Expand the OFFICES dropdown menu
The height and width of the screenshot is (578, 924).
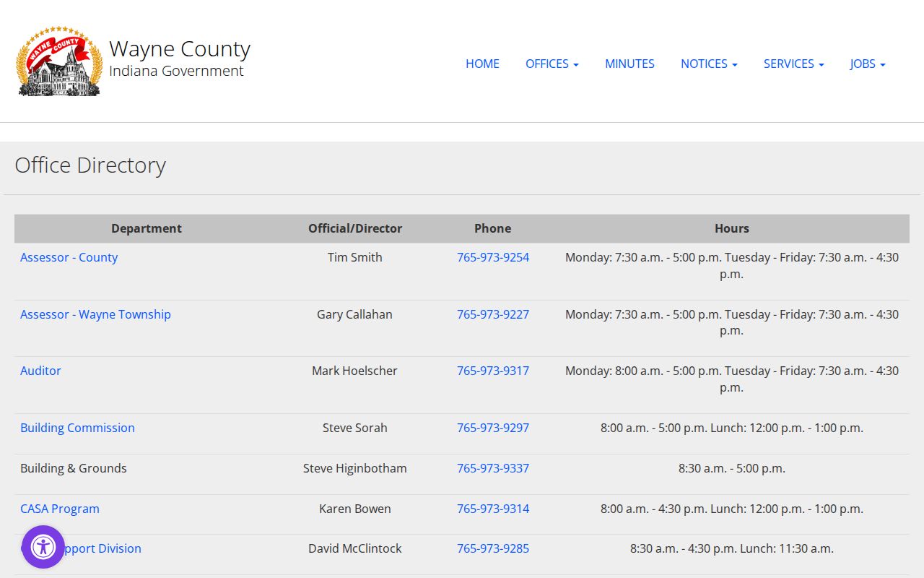pos(552,64)
